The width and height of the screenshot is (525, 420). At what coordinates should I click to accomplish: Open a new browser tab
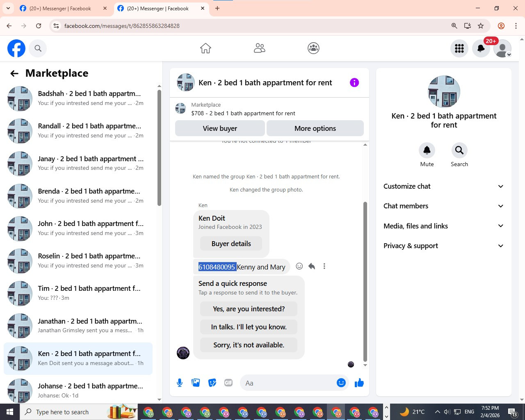(217, 8)
